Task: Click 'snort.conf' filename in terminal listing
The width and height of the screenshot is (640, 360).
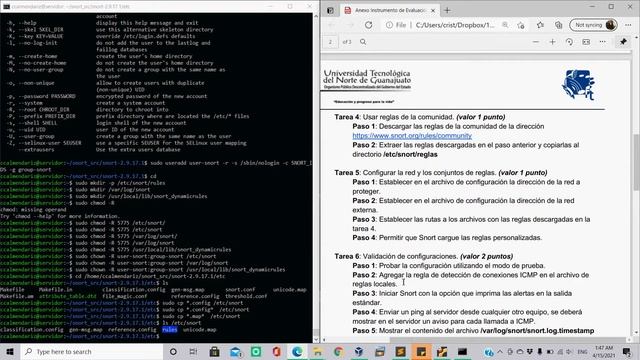Action: (x=240, y=289)
